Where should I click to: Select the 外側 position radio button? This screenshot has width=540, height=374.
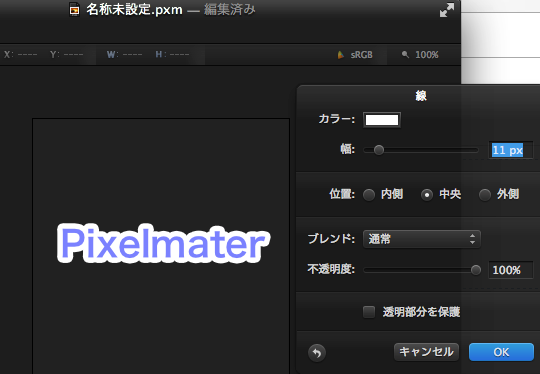tap(485, 195)
